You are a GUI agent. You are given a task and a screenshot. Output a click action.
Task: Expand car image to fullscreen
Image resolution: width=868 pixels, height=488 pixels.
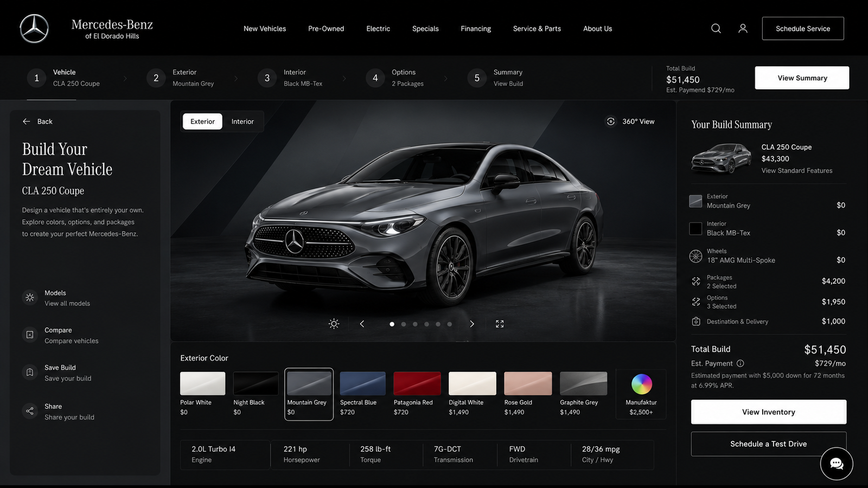pyautogui.click(x=500, y=324)
